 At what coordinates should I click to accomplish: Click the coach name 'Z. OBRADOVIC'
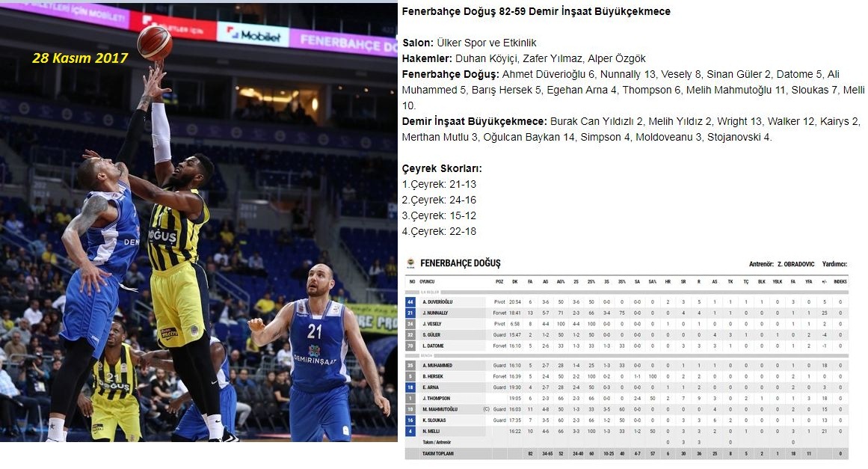tap(795, 264)
